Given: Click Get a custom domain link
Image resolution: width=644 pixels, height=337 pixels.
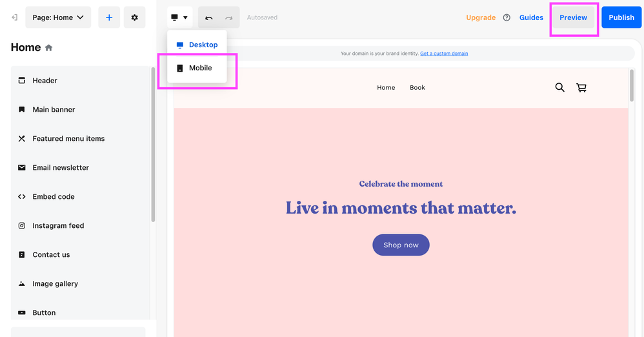Looking at the screenshot, I should tap(444, 54).
